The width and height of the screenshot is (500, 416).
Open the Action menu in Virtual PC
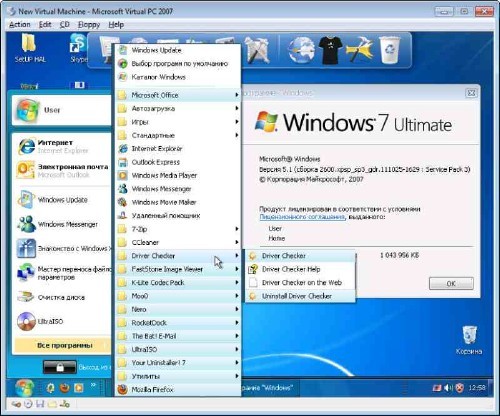20,25
